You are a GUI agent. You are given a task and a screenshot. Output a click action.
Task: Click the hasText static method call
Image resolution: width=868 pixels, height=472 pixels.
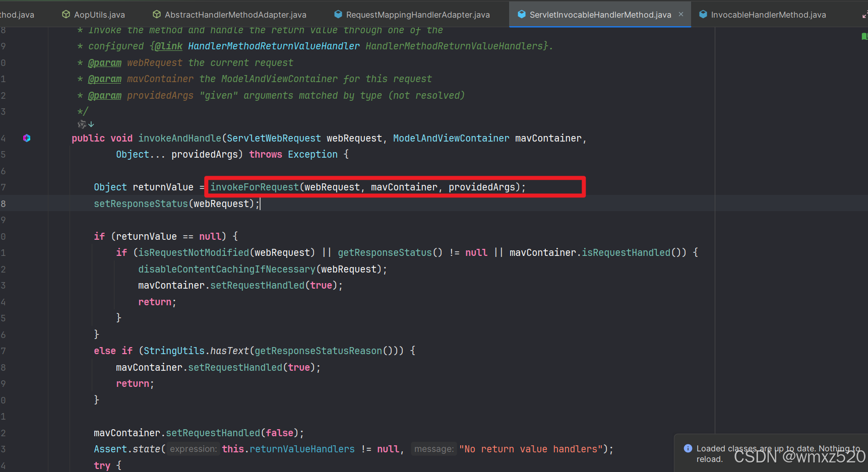click(x=229, y=351)
